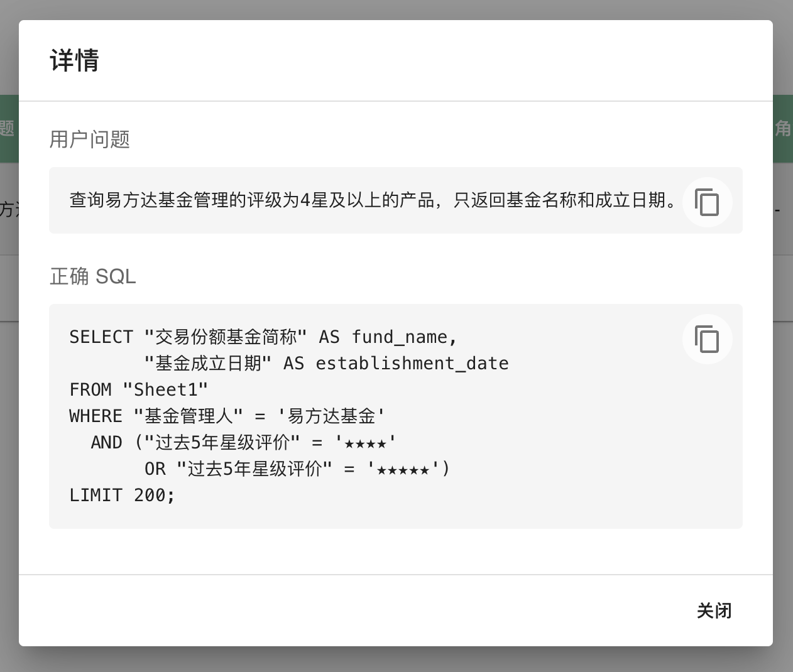Screen dimensions: 793x672
Task: Click the FROM "Sheet1" line
Action: (x=138, y=390)
